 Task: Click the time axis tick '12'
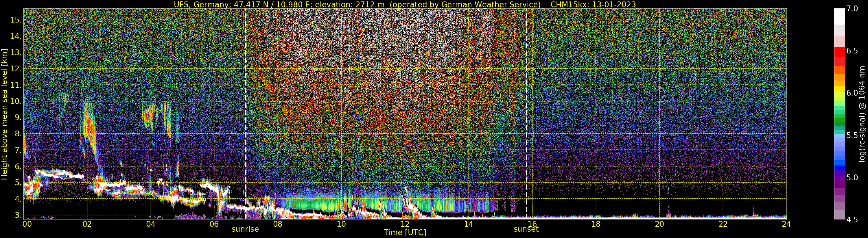tap(405, 224)
